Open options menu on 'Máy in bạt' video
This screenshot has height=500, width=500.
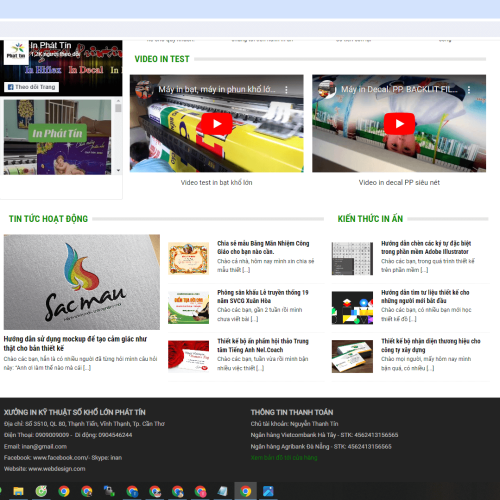click(x=286, y=90)
